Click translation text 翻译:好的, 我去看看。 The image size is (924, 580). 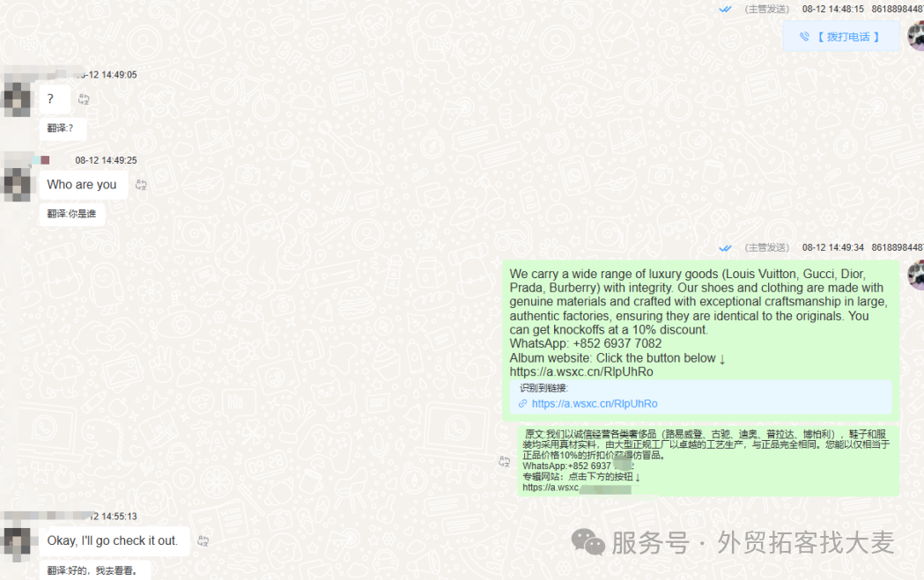94,570
